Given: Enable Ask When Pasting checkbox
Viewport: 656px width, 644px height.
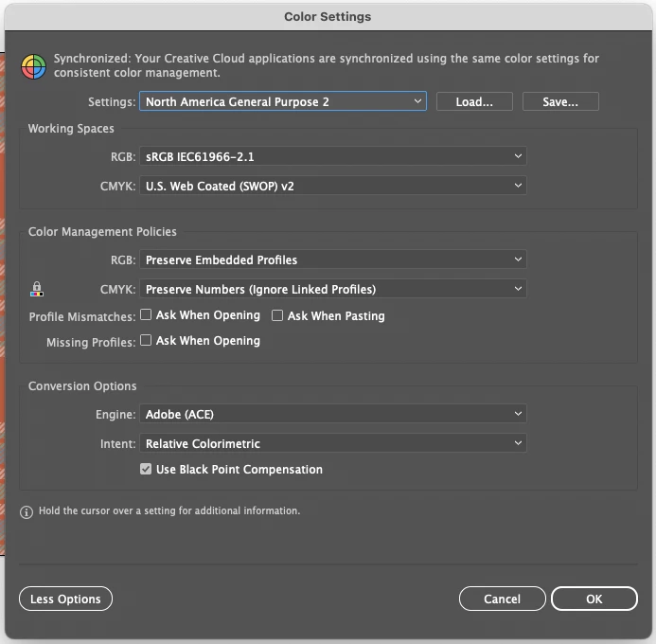Looking at the screenshot, I should [277, 315].
